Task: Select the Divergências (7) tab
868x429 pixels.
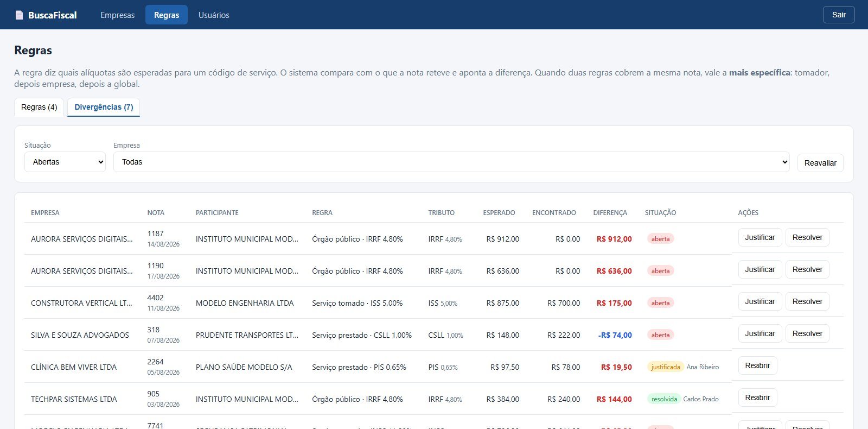Action: tap(104, 107)
